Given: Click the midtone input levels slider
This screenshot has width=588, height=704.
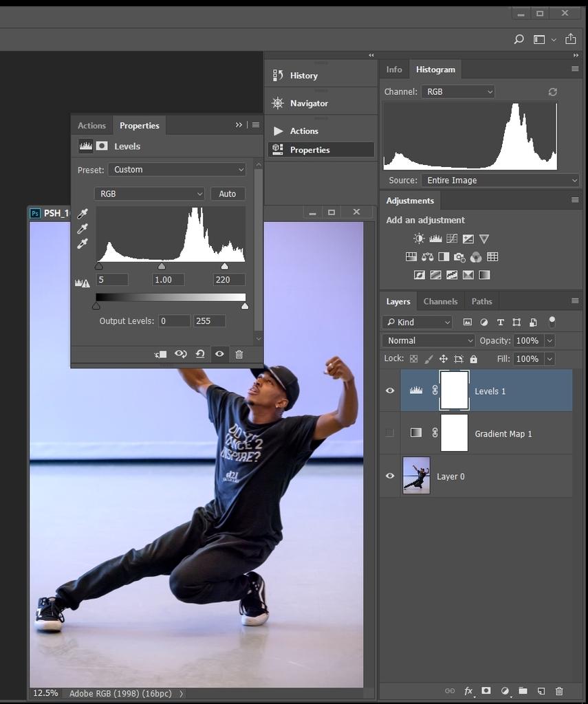Looking at the screenshot, I should [162, 266].
